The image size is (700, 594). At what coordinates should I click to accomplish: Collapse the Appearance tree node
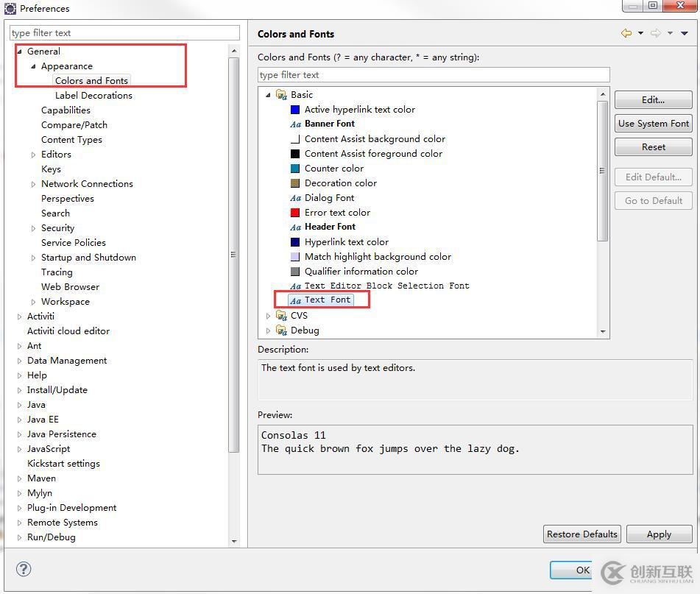point(33,66)
